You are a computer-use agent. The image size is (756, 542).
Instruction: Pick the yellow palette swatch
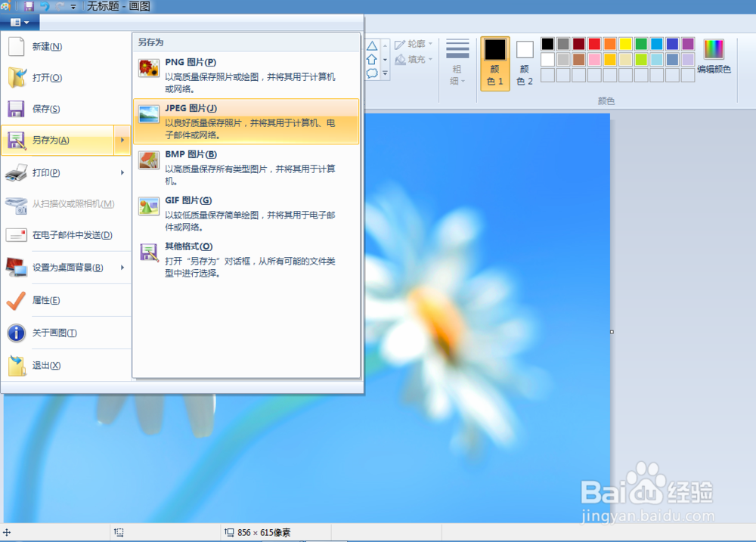[625, 44]
